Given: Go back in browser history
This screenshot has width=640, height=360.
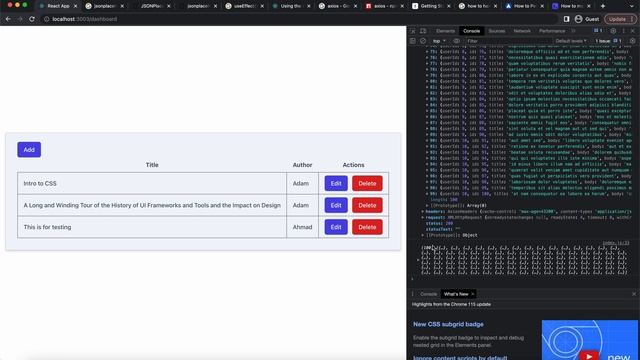Looking at the screenshot, I should point(8,19).
